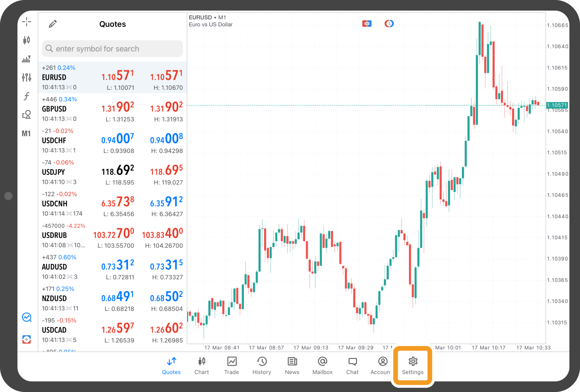Click the circular red-blue icon on chart
The height and width of the screenshot is (392, 580).
[389, 24]
